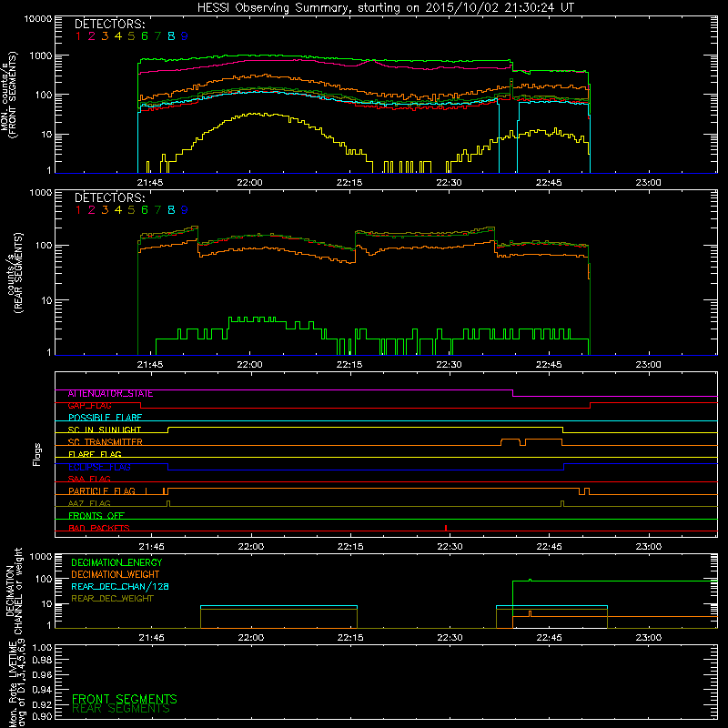
Task: Click the attenuator state step-down transition
Action: pyautogui.click(x=513, y=393)
